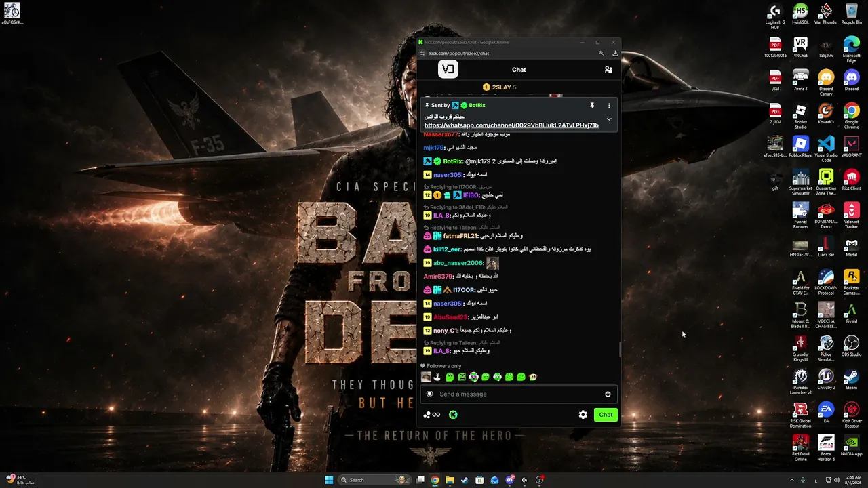Select Microsoft Edge desktop shortcut
Viewport: 868px width, 488px height.
(852, 49)
